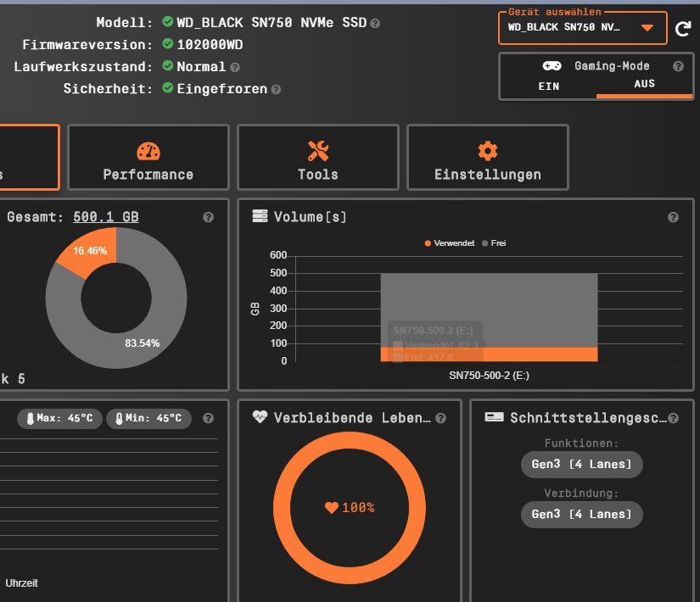The width and height of the screenshot is (700, 602).
Task: Click the help icon next to Modell name
Action: coord(375,23)
